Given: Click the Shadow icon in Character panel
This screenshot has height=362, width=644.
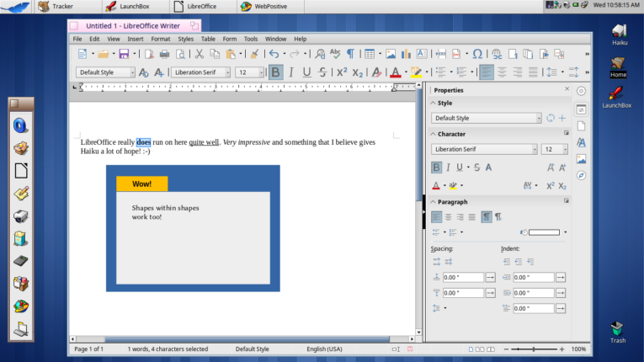Looking at the screenshot, I should (x=488, y=168).
